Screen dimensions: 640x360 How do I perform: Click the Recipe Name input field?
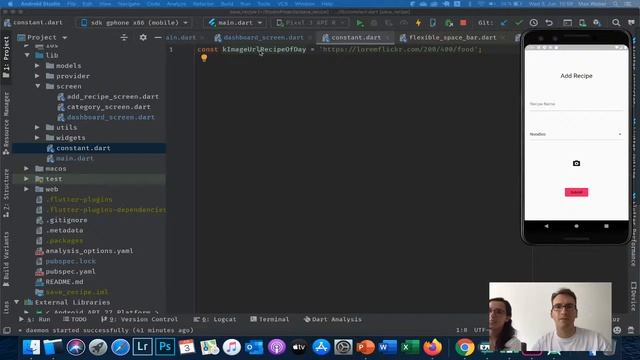(576, 104)
